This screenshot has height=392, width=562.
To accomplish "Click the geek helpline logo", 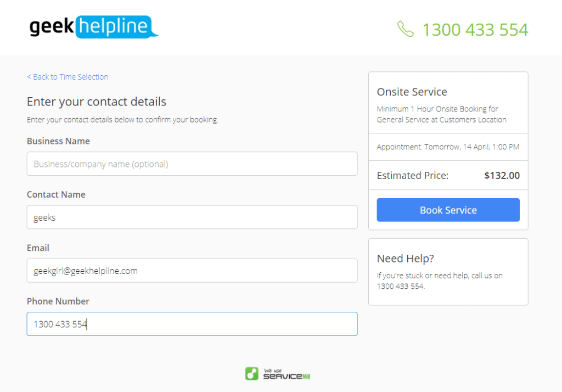I will [94, 26].
